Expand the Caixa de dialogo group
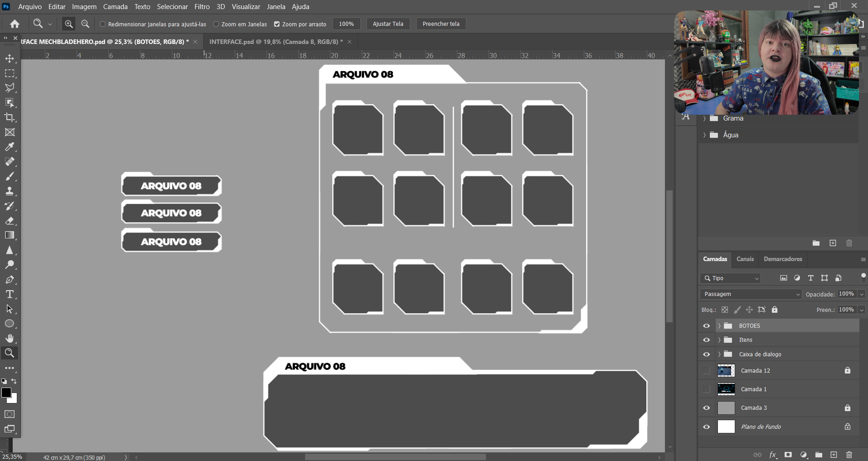The image size is (868, 461). [x=719, y=354]
